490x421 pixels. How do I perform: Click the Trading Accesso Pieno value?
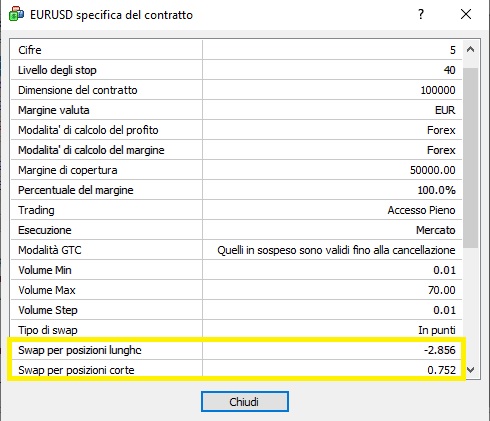pyautogui.click(x=421, y=210)
